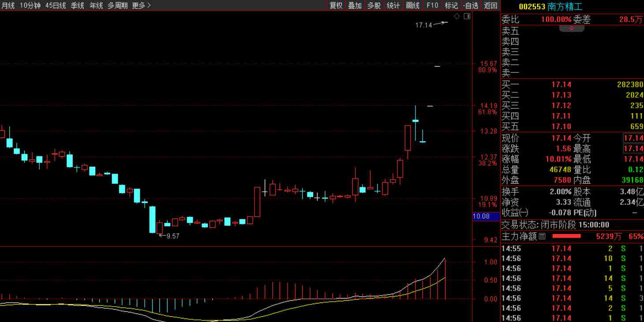Click the 总量 value 46748
The width and height of the screenshot is (644, 322).
click(560, 170)
